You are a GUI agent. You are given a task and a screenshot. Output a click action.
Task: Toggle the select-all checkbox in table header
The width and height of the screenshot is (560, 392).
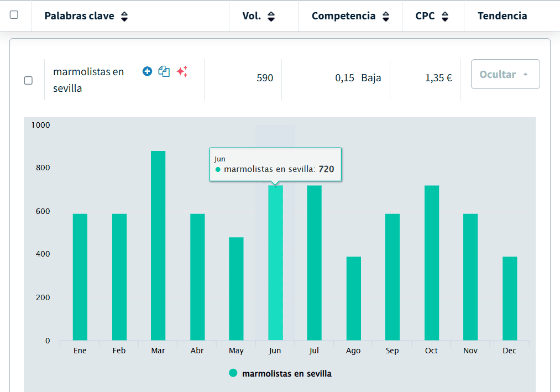click(x=14, y=15)
